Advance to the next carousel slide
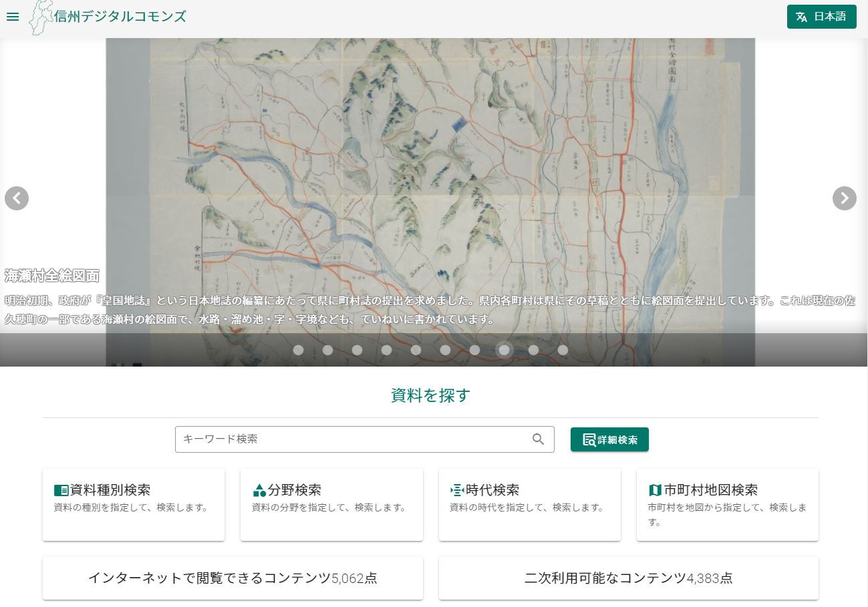 845,198
